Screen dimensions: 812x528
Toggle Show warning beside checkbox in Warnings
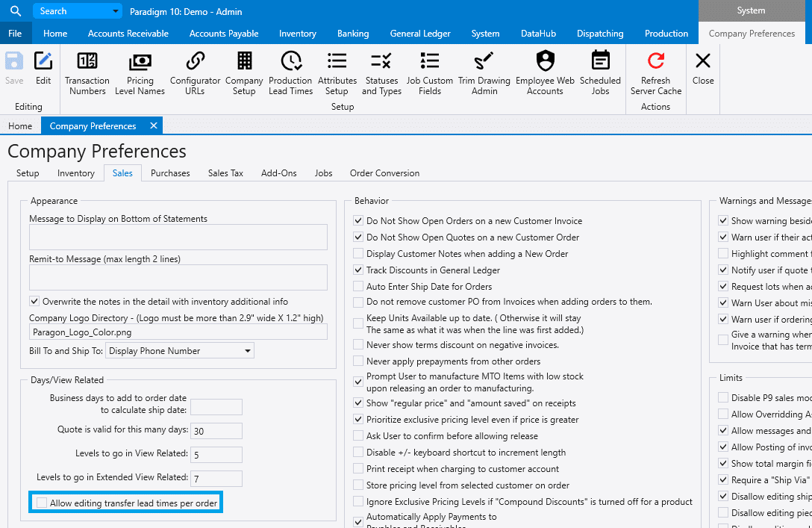click(x=723, y=221)
